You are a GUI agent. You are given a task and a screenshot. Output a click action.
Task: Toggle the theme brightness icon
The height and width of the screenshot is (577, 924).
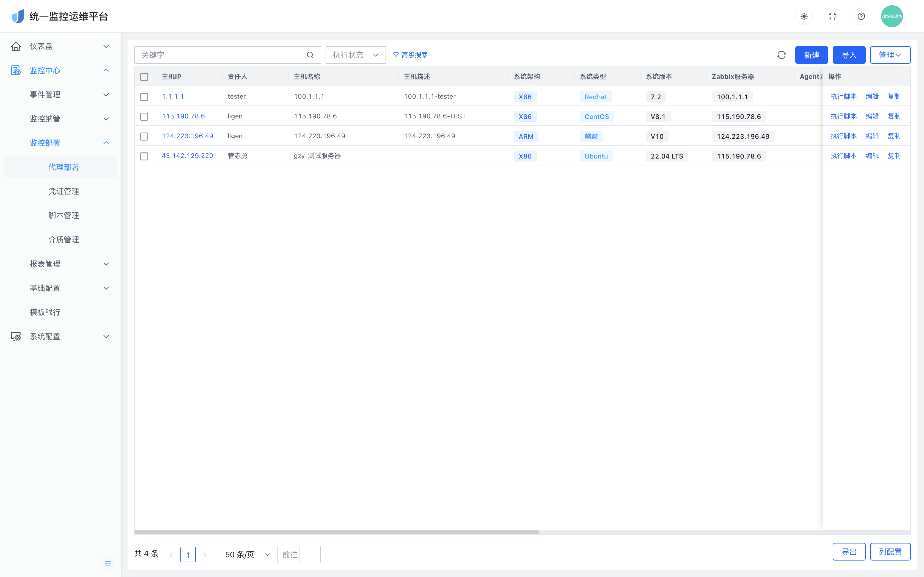point(804,16)
